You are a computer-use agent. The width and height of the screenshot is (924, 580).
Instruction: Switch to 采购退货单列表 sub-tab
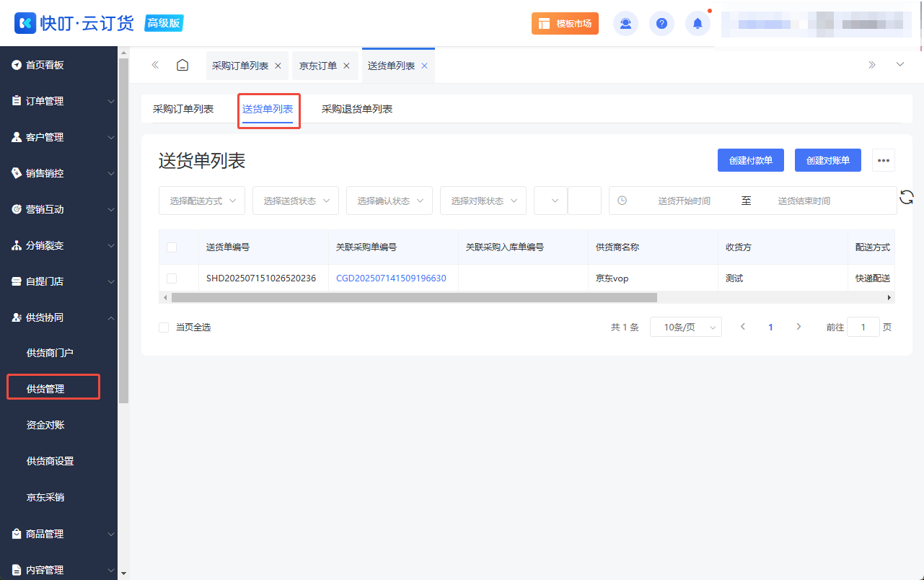pyautogui.click(x=357, y=109)
